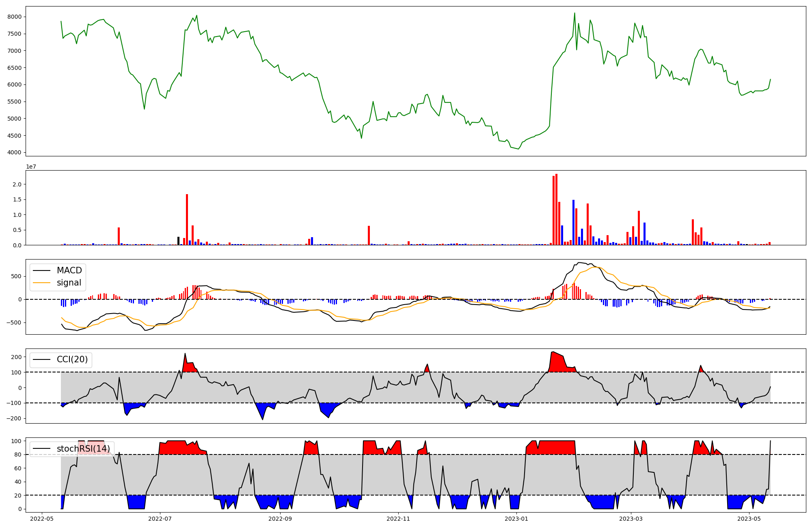The image size is (812, 528).
Task: Click the 2023-01 x-axis date label
Action: pyautogui.click(x=516, y=519)
